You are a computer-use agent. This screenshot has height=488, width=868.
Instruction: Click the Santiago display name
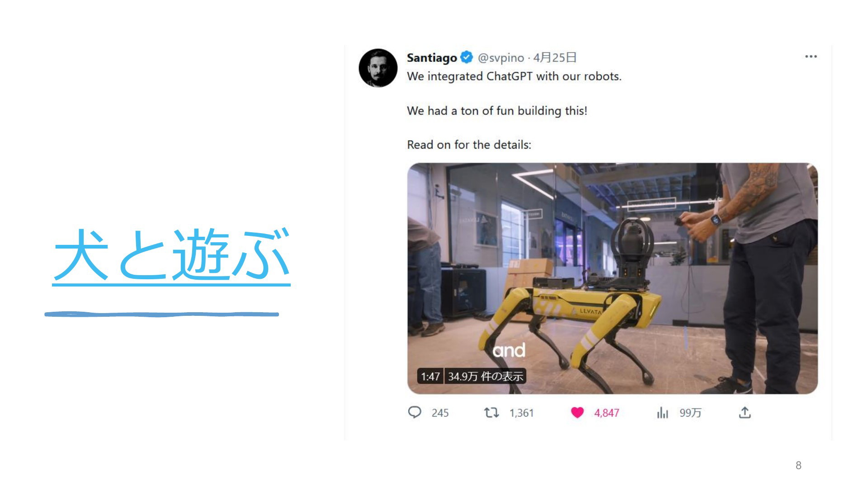[432, 58]
